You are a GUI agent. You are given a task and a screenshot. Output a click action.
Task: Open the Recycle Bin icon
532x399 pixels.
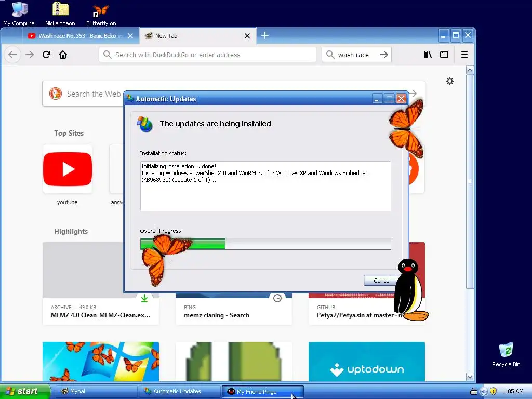506,354
